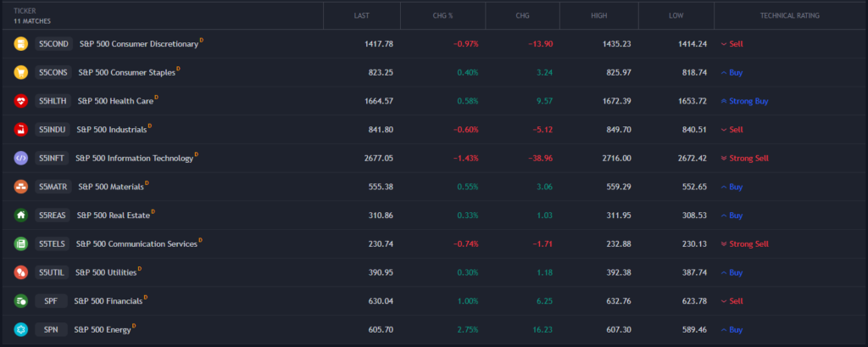Click the Real Estate house icon
Viewport: 868px width, 347px height.
tap(21, 215)
